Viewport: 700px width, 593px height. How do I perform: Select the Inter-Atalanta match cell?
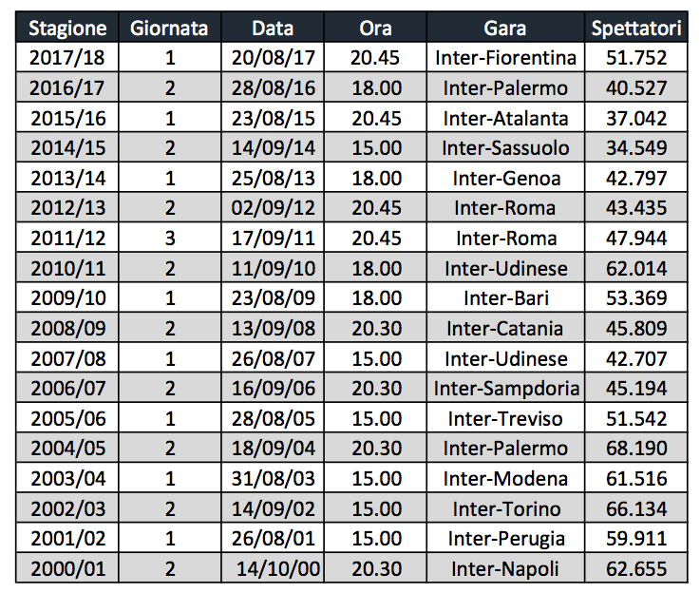tap(505, 119)
